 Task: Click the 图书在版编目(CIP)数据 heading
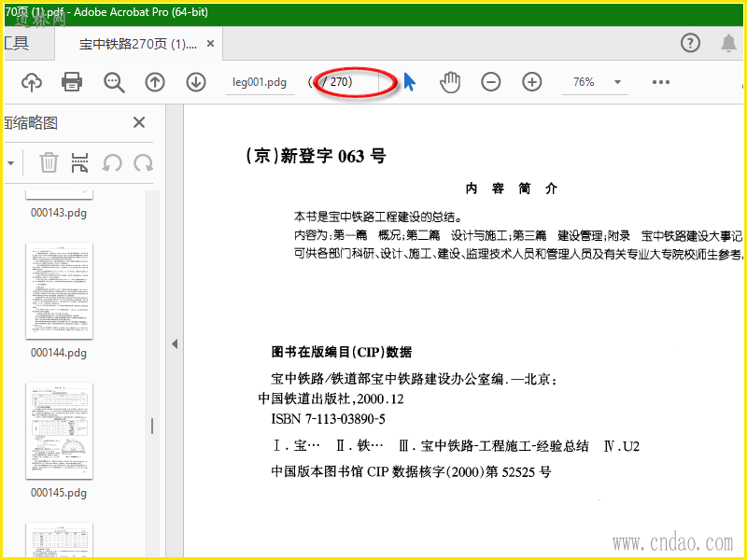(342, 352)
